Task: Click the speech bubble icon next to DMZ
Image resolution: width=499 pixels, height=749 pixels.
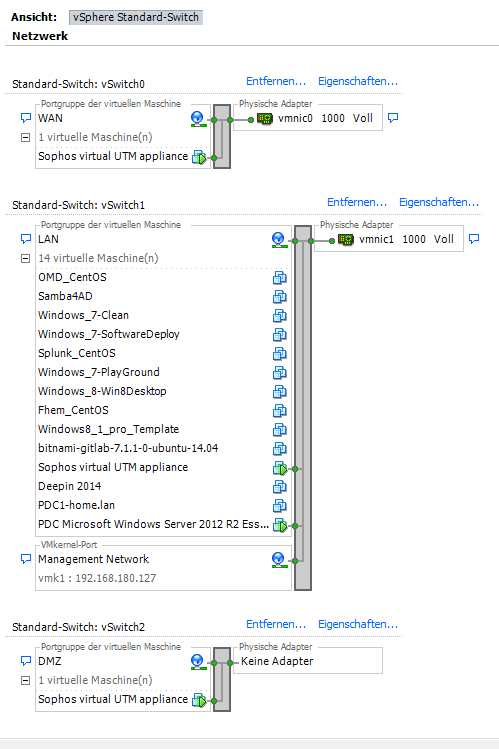Action: tap(26, 661)
